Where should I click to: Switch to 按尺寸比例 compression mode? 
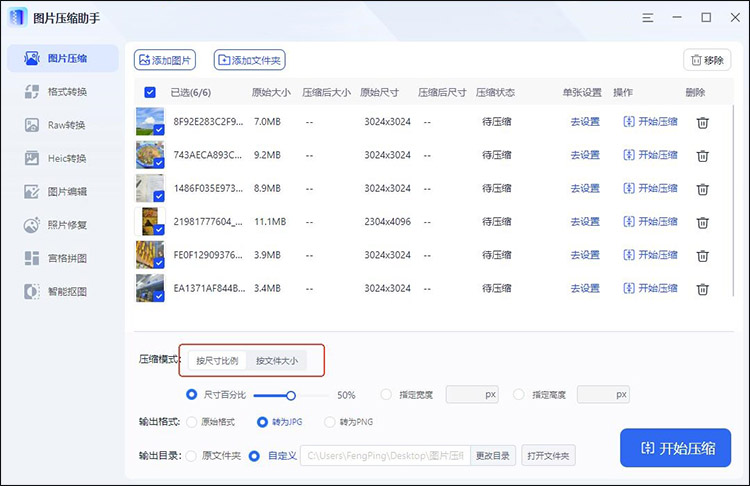tap(217, 360)
